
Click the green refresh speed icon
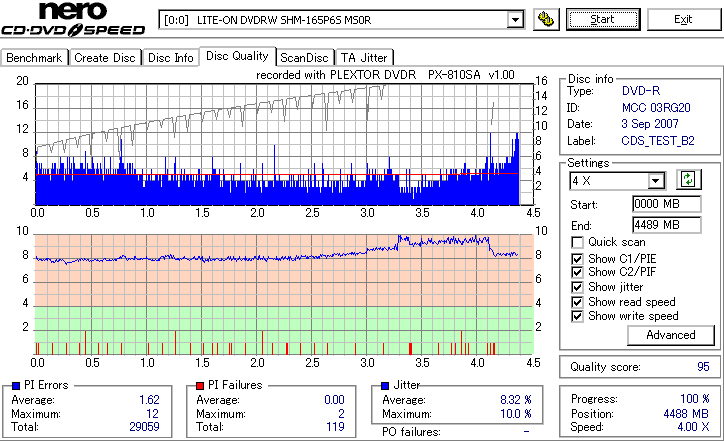(x=688, y=179)
